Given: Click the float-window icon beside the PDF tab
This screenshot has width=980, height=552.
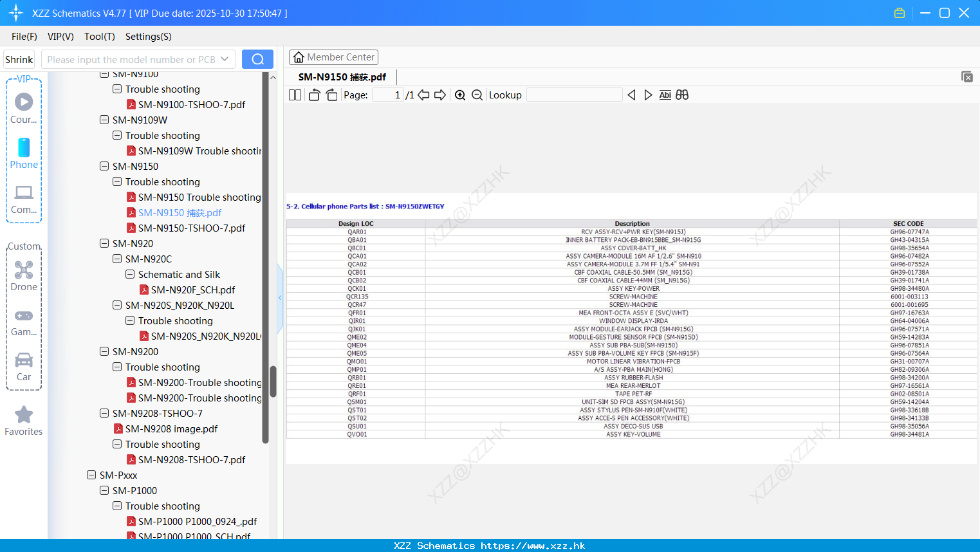Looking at the screenshot, I should pos(966,77).
